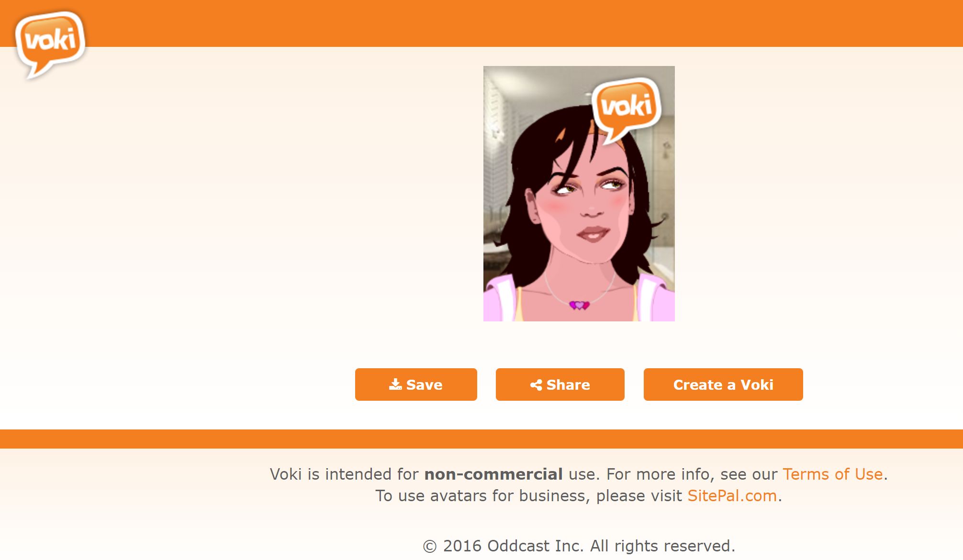Click the Voki logo in the header
This screenshot has width=963, height=560.
[x=50, y=44]
